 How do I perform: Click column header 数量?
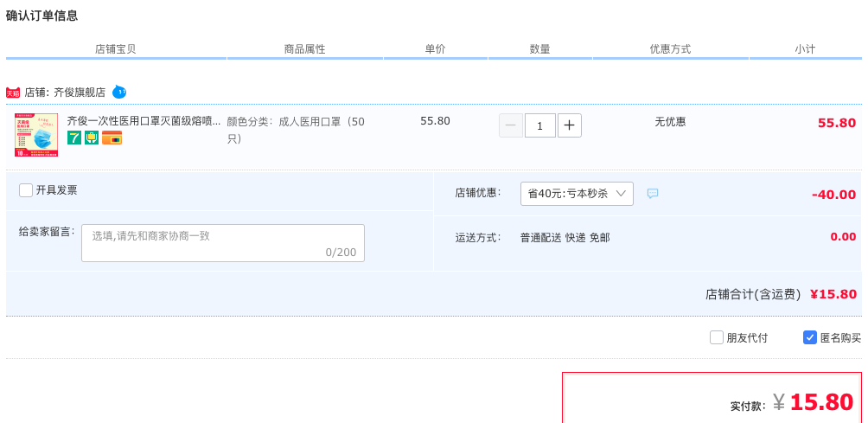[x=539, y=48]
